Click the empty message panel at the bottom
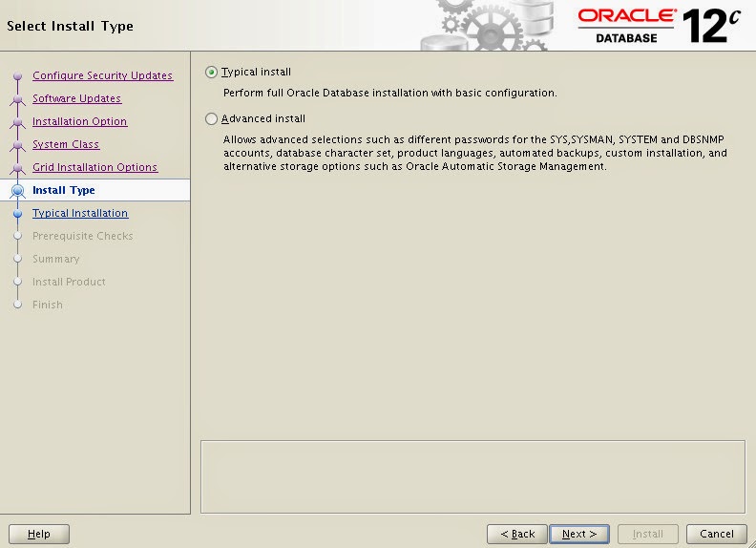Viewport: 756px width, 548px height. coord(473,476)
